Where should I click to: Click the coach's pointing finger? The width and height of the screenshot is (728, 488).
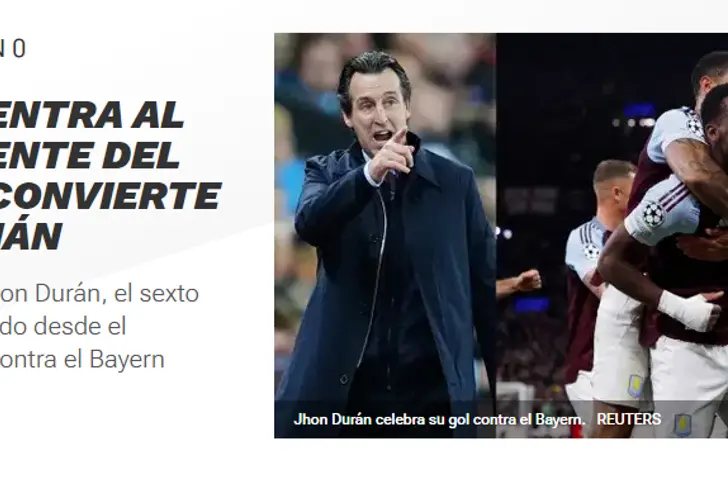click(x=397, y=139)
